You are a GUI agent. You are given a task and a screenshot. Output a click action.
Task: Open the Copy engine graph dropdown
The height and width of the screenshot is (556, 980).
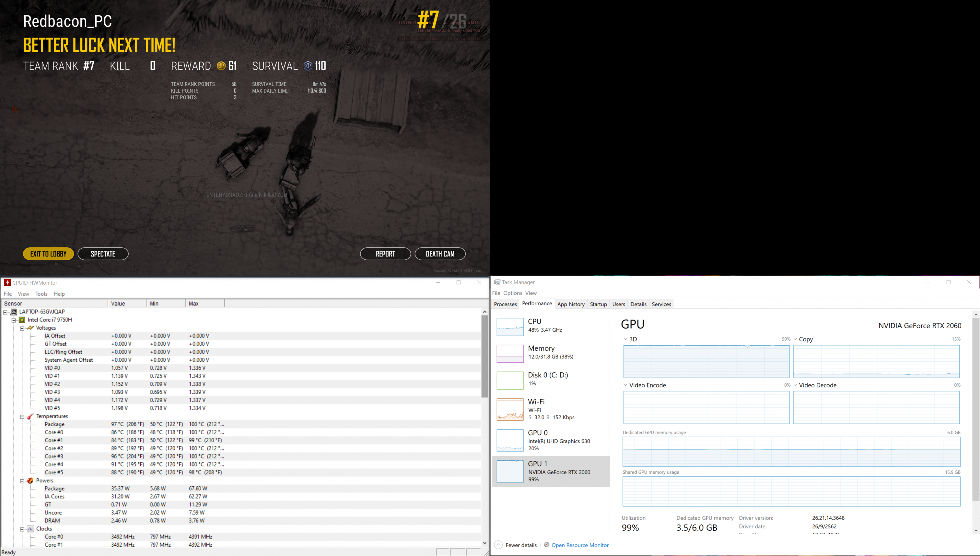coord(795,339)
